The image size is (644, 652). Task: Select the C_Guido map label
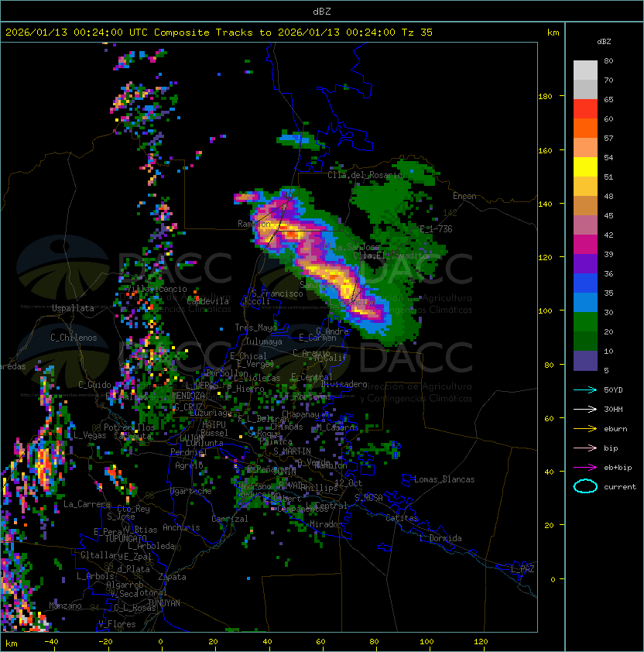pyautogui.click(x=94, y=385)
